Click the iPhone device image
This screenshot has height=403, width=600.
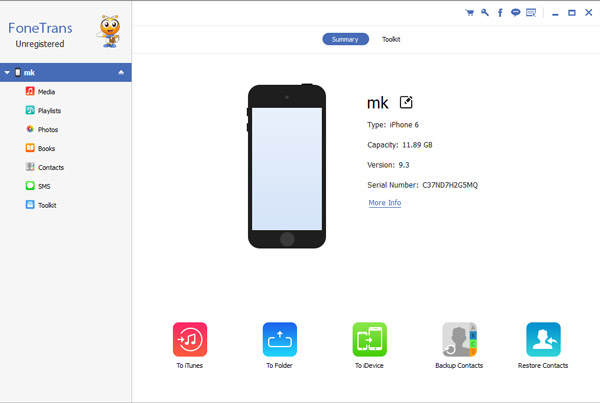287,166
